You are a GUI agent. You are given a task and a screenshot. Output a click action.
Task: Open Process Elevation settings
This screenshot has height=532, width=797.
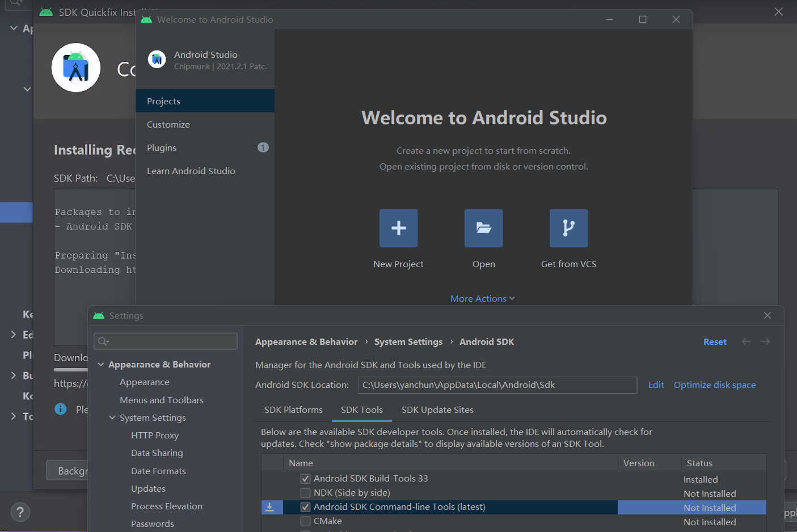pos(167,506)
